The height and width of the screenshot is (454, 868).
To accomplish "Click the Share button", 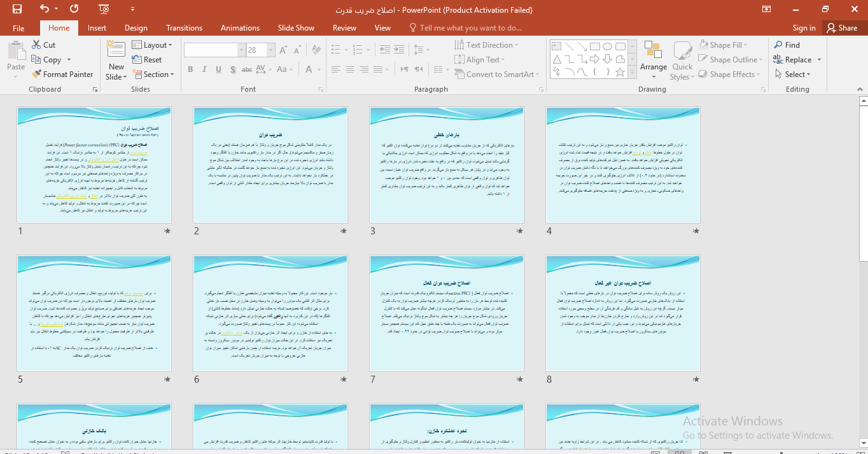I will click(x=841, y=28).
